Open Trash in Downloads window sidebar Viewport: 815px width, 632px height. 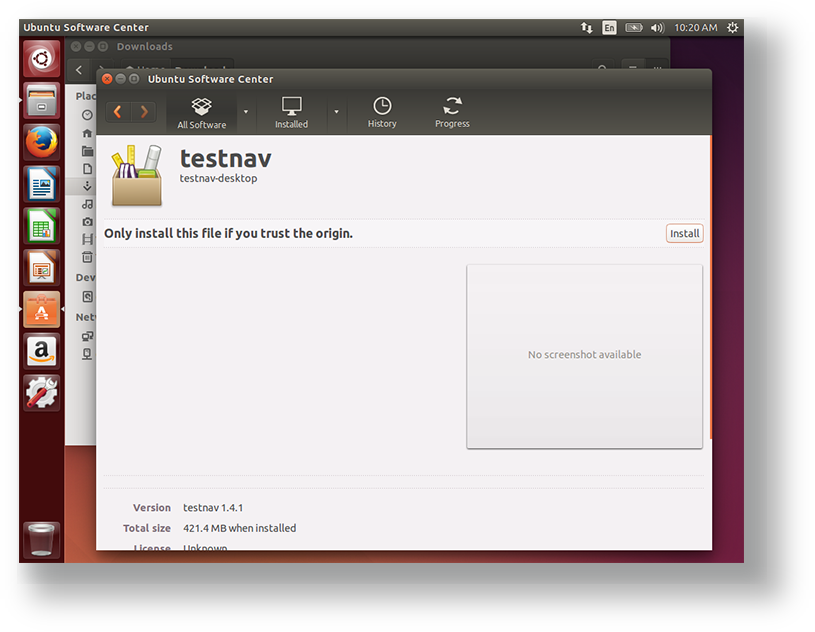[87, 257]
